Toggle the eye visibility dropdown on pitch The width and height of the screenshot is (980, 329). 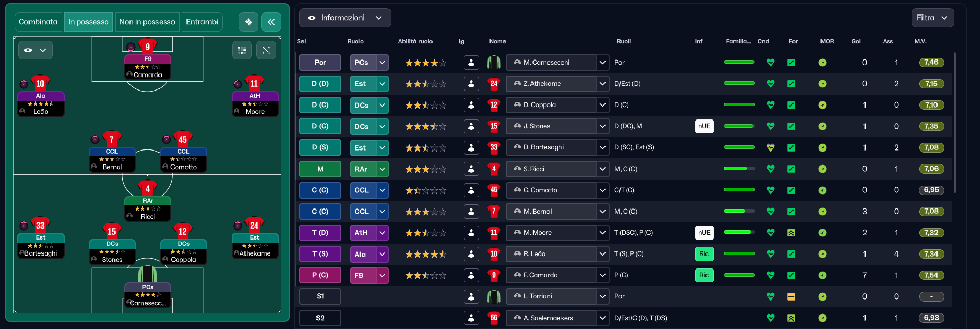coord(35,50)
